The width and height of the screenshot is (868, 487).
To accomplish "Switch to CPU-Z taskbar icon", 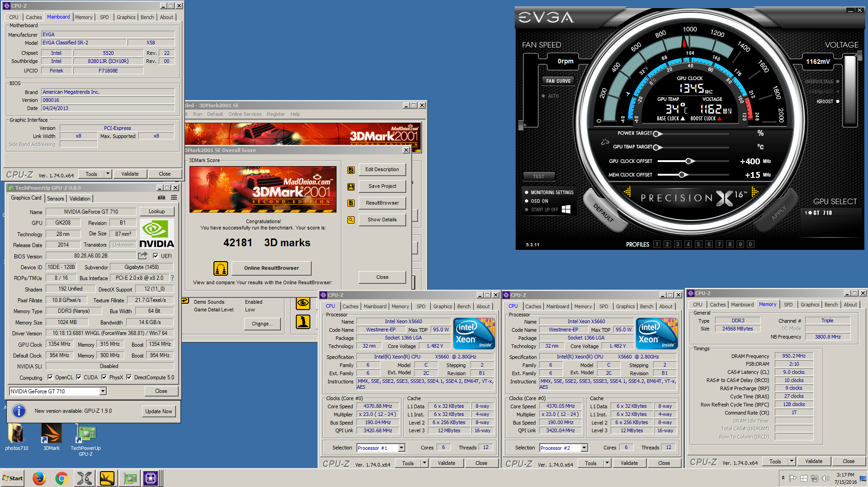I will pyautogui.click(x=151, y=478).
